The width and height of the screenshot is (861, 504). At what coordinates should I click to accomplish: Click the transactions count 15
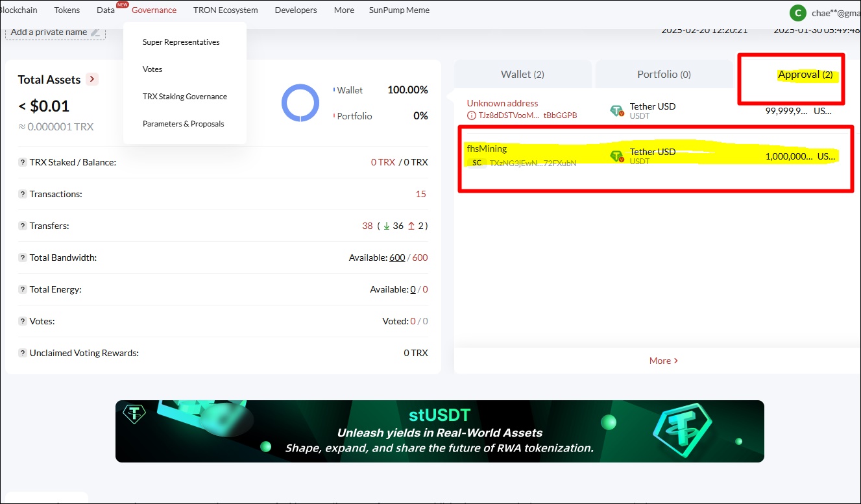pyautogui.click(x=421, y=194)
